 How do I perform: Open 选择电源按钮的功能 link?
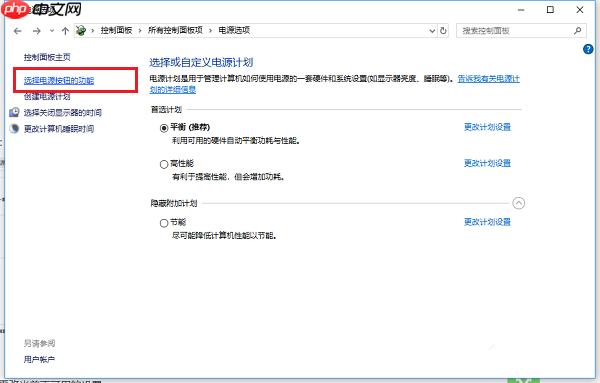pos(59,81)
